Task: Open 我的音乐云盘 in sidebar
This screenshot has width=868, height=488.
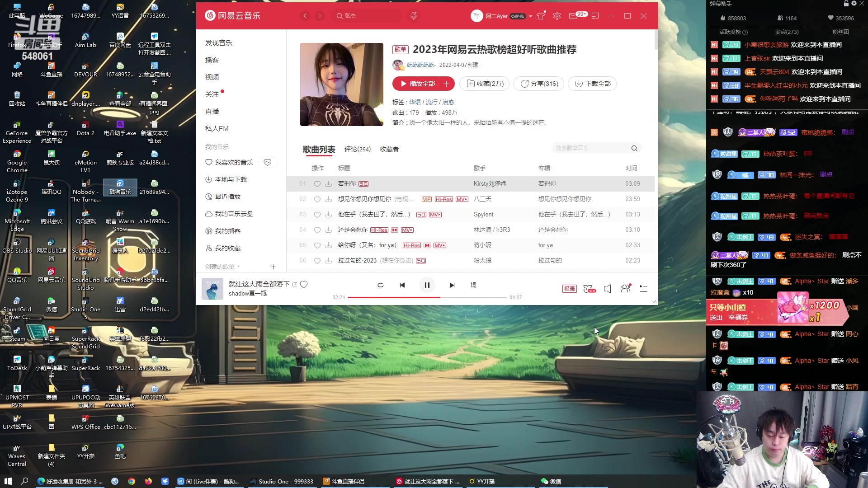Action: pos(230,214)
